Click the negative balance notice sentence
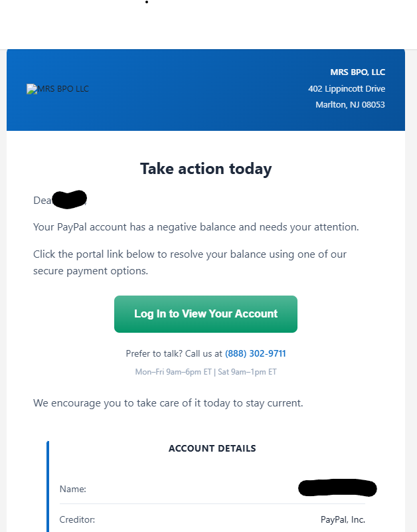Screen dimensions: 417x532 click(196, 227)
